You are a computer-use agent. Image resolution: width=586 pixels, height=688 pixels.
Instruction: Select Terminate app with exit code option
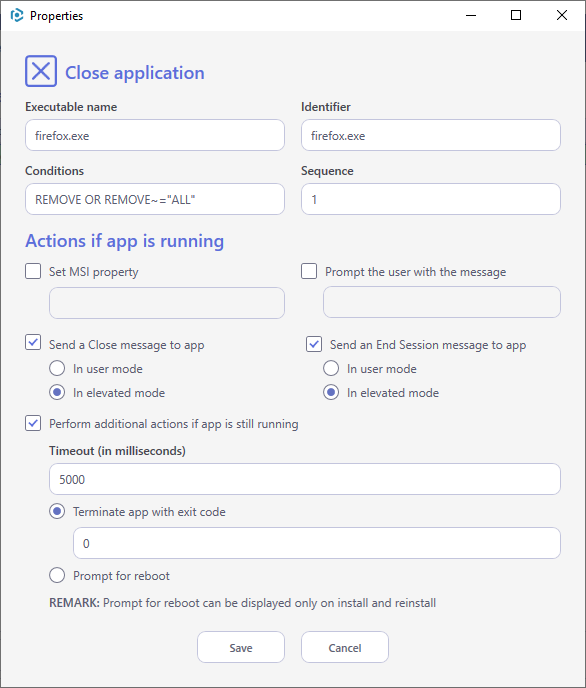point(57,512)
